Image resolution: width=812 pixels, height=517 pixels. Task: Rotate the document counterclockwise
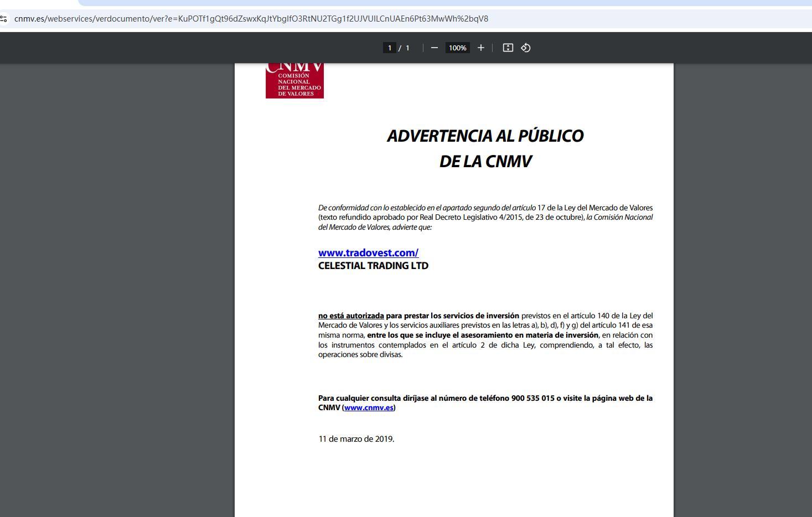coord(526,48)
